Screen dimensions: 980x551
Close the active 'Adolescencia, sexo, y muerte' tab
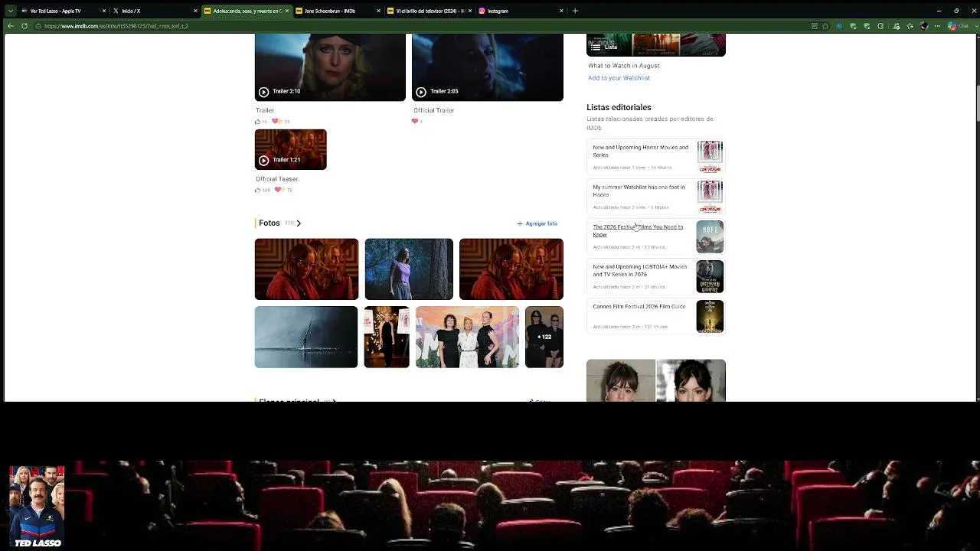coord(287,11)
